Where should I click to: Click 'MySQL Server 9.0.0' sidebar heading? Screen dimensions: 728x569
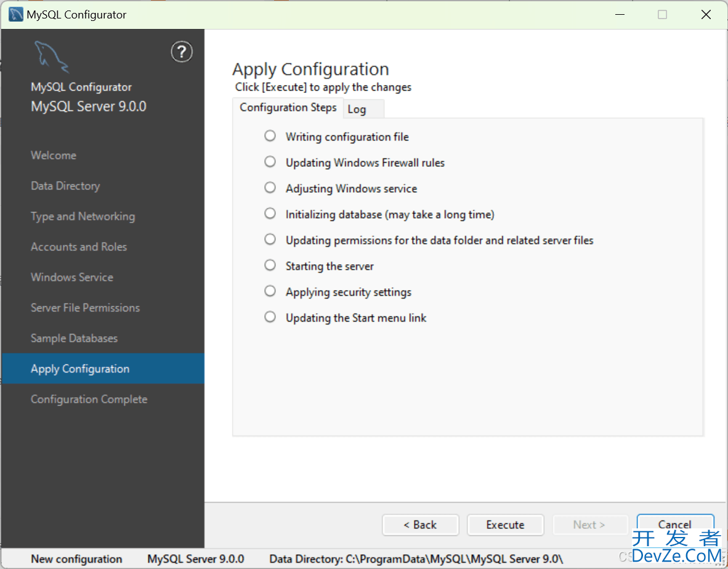(x=89, y=107)
